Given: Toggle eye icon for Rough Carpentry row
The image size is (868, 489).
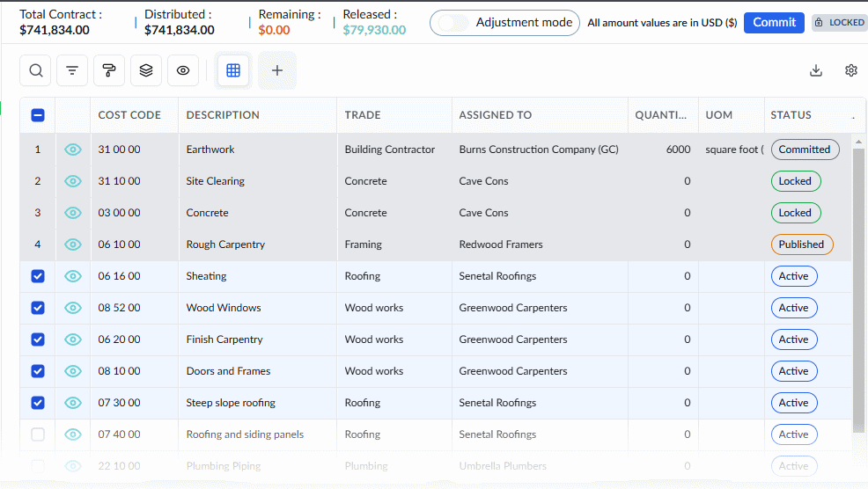Looking at the screenshot, I should tap(72, 244).
